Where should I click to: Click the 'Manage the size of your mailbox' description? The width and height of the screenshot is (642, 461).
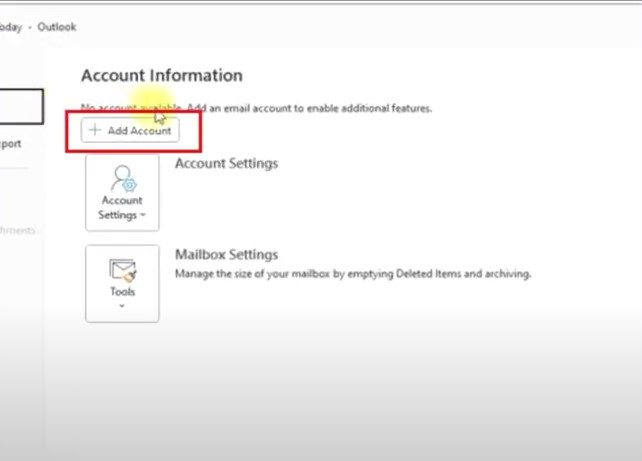coord(353,273)
